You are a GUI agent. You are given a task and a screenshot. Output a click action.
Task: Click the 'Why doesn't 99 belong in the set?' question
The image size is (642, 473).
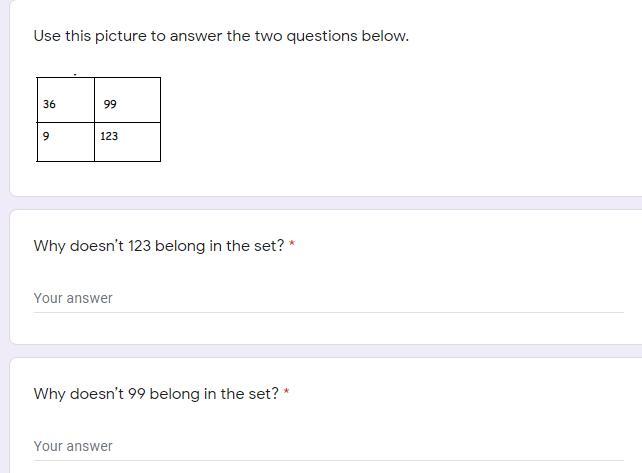[x=156, y=394]
